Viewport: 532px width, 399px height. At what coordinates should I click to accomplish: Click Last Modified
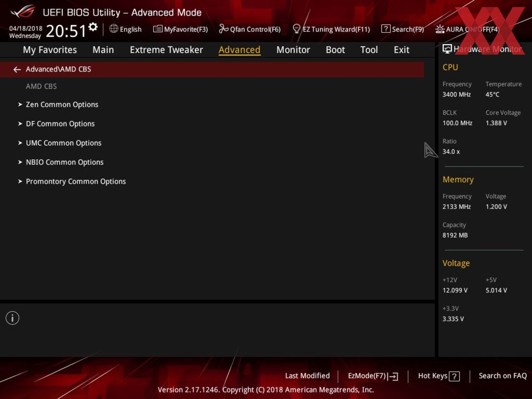click(307, 376)
